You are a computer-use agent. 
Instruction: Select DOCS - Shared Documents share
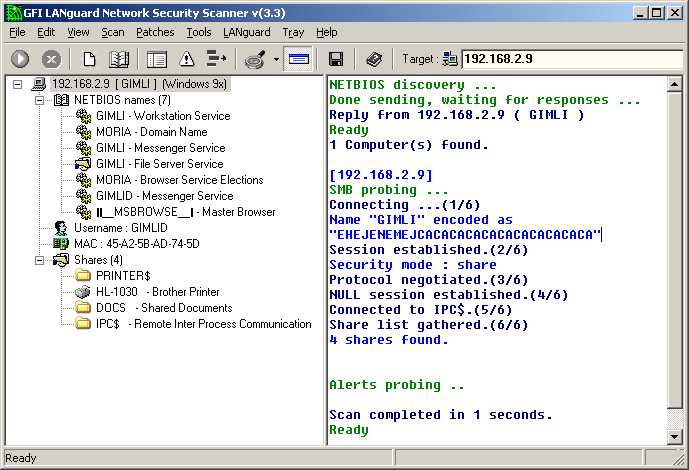click(164, 308)
